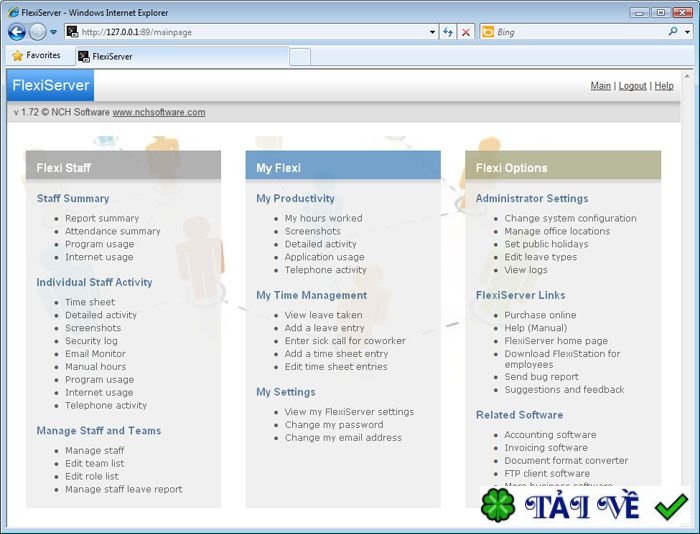Click Change my email address
700x534 pixels.
pos(343,438)
